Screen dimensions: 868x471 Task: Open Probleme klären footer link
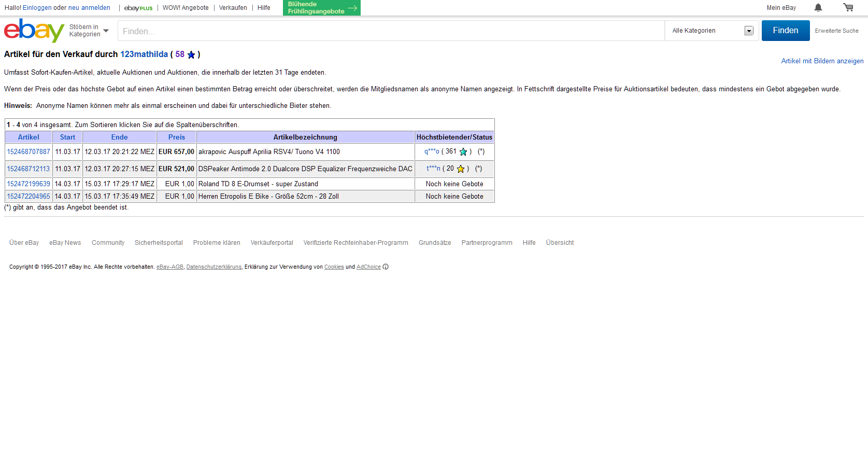click(217, 243)
